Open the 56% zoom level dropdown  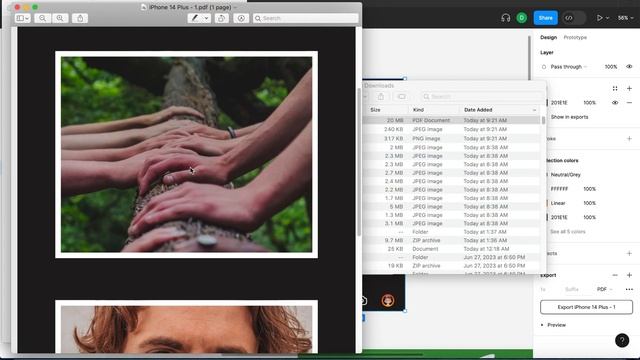tap(625, 18)
